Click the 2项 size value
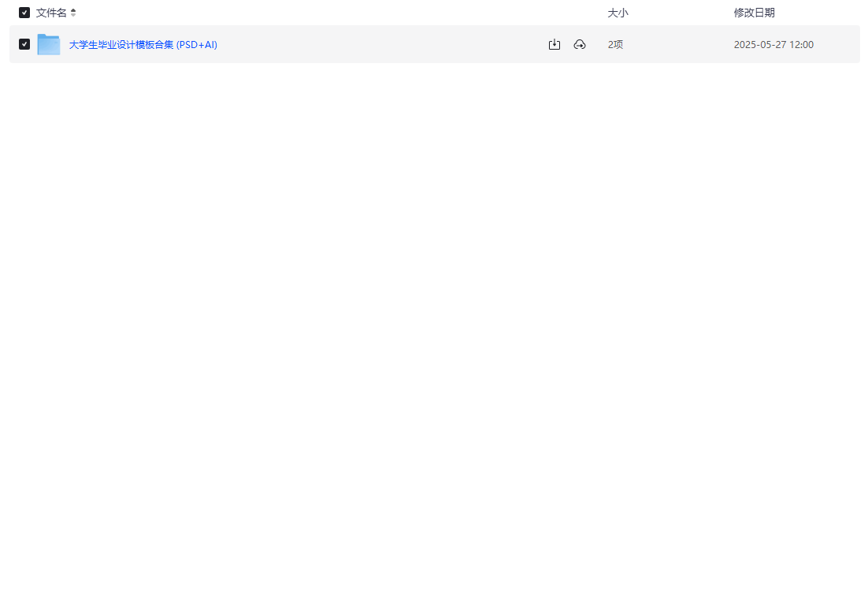 [615, 45]
